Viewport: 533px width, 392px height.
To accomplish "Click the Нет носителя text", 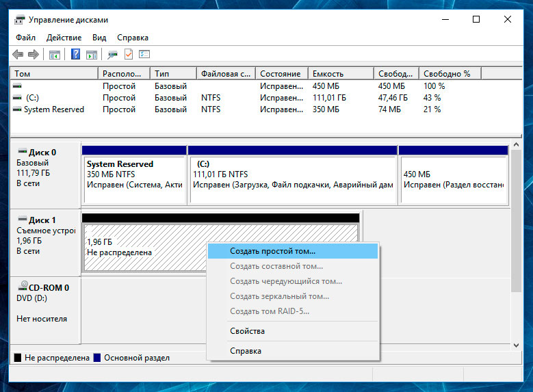I will (42, 319).
